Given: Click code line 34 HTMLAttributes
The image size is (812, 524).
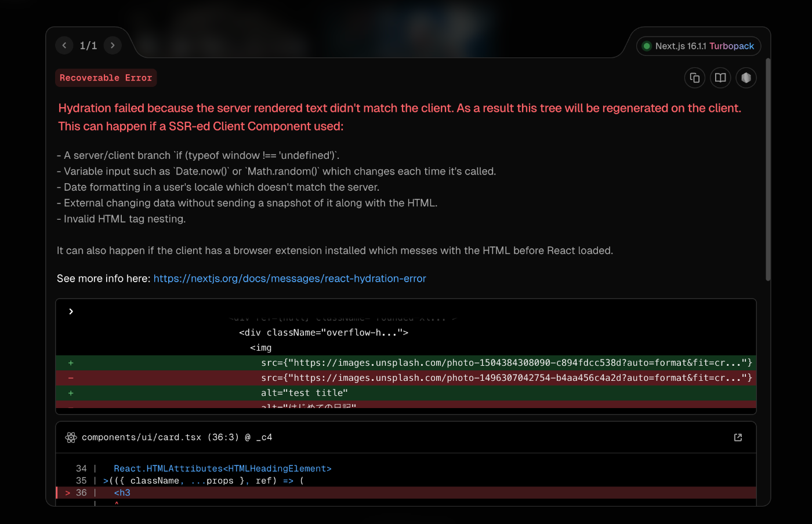Looking at the screenshot, I should click(222, 468).
